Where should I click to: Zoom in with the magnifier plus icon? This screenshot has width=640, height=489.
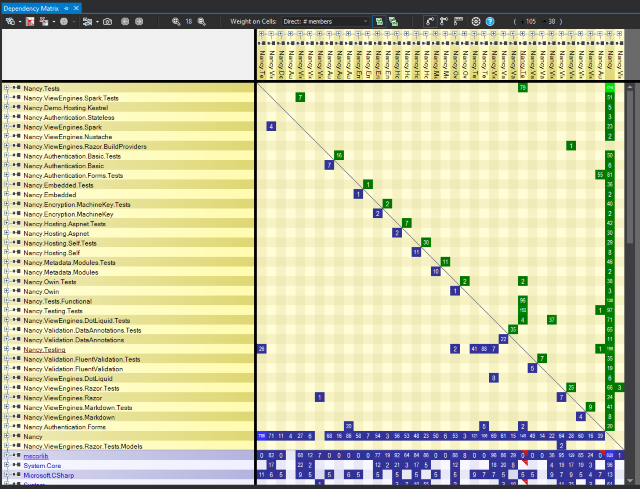coord(176,21)
